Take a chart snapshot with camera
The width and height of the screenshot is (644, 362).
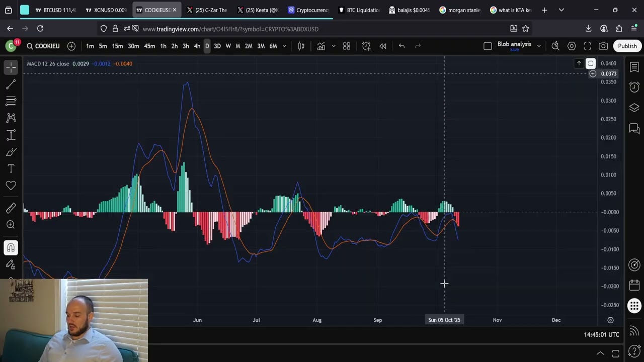(x=603, y=46)
